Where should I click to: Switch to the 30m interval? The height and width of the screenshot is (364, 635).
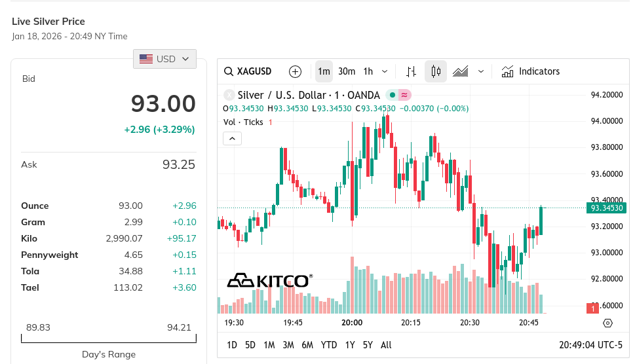pyautogui.click(x=347, y=71)
